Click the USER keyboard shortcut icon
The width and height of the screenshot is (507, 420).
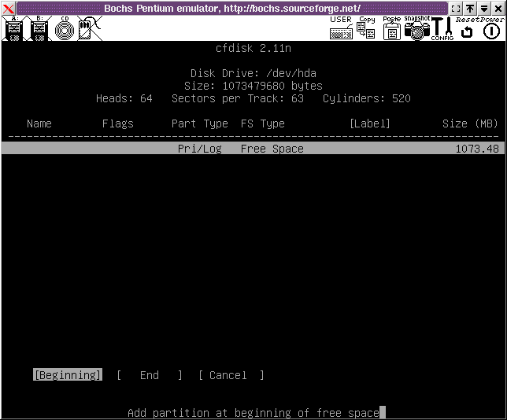point(341,29)
